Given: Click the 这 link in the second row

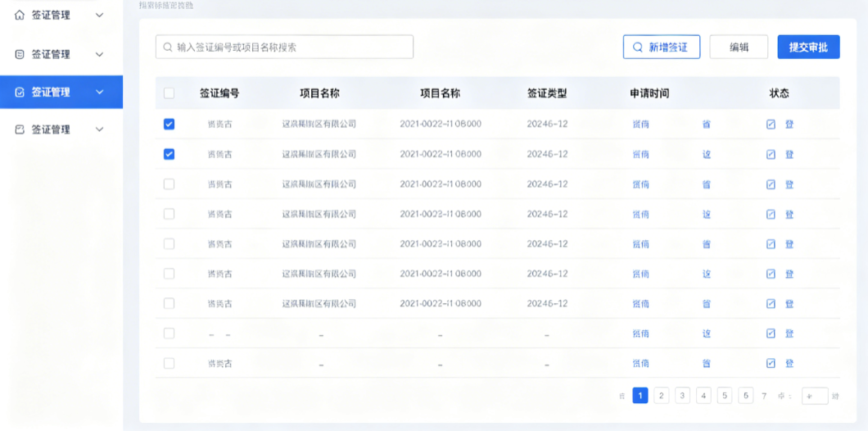Looking at the screenshot, I should tap(707, 154).
